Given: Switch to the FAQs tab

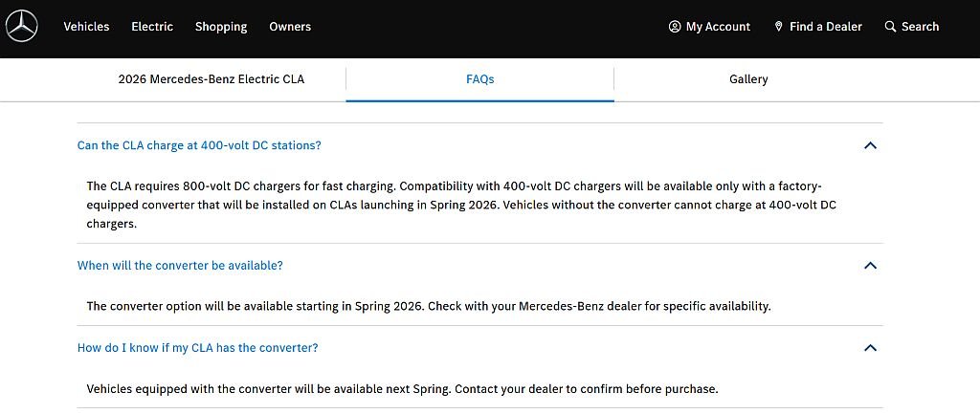Looking at the screenshot, I should 480,79.
